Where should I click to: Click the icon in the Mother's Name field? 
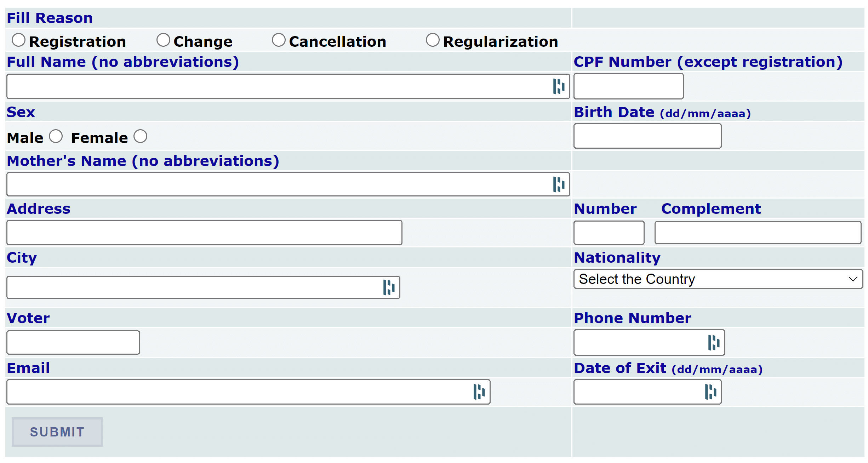(x=558, y=184)
